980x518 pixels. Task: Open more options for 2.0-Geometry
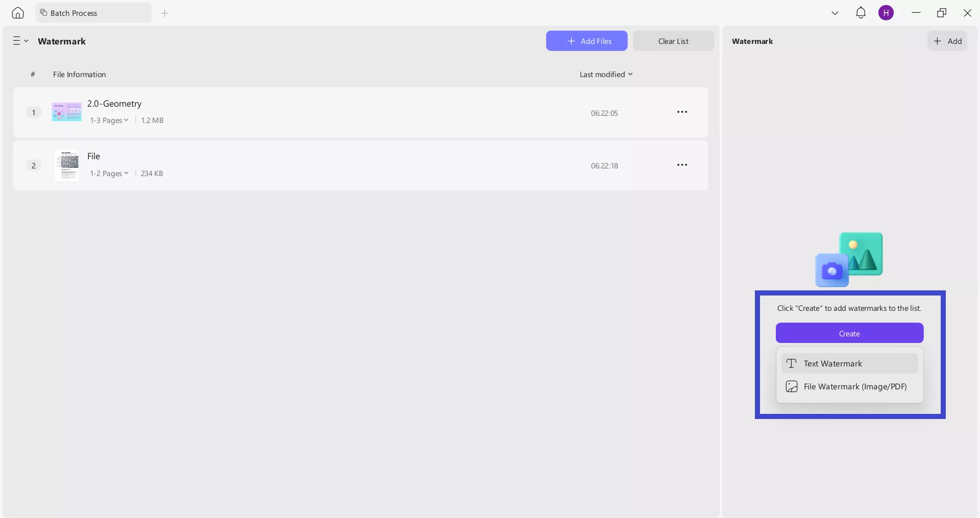point(682,112)
